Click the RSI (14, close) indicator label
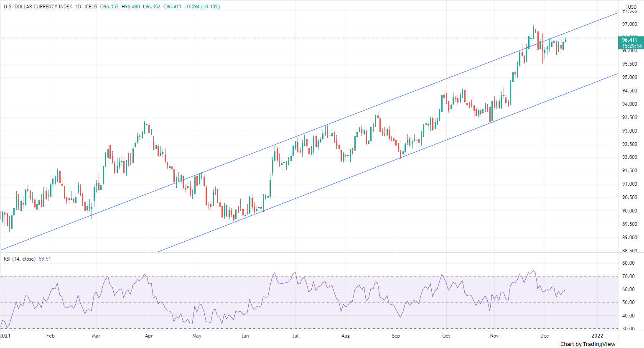 coord(20,259)
